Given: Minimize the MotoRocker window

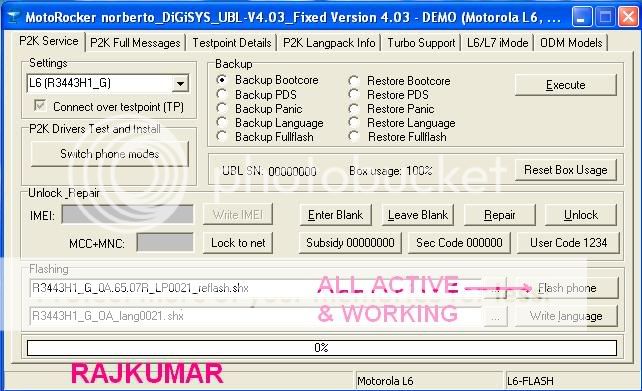Looking at the screenshot, I should coord(582,17).
